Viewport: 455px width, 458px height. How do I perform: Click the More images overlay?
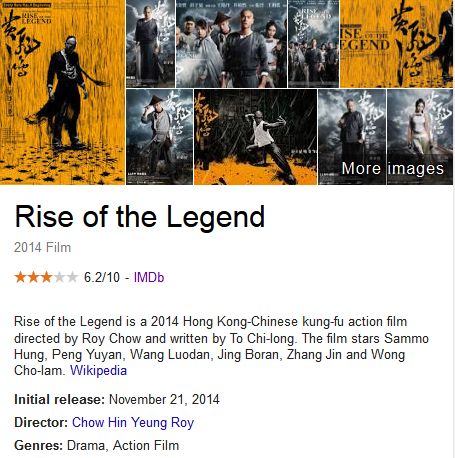(393, 168)
